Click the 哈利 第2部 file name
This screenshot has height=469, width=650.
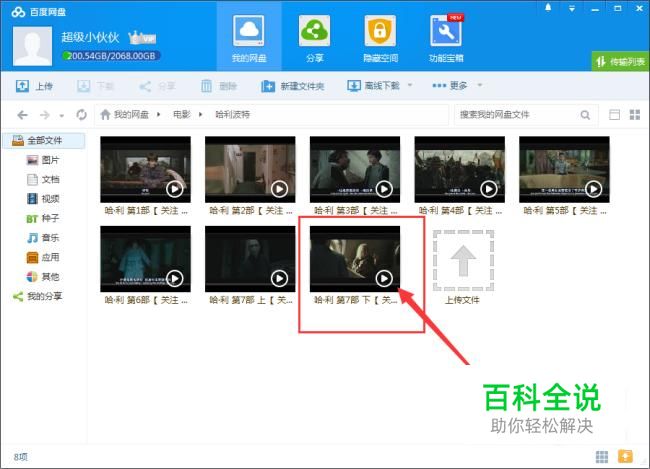pos(250,211)
